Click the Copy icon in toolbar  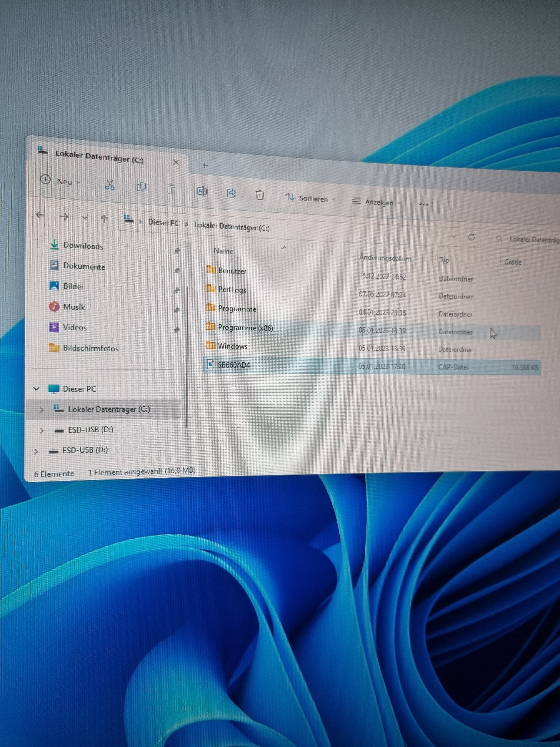pos(141,187)
